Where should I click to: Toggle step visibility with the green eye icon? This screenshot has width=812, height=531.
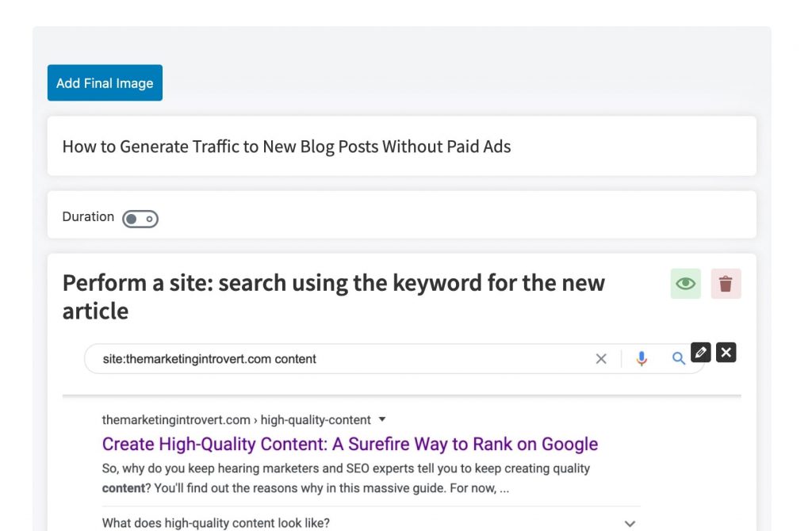tap(686, 284)
